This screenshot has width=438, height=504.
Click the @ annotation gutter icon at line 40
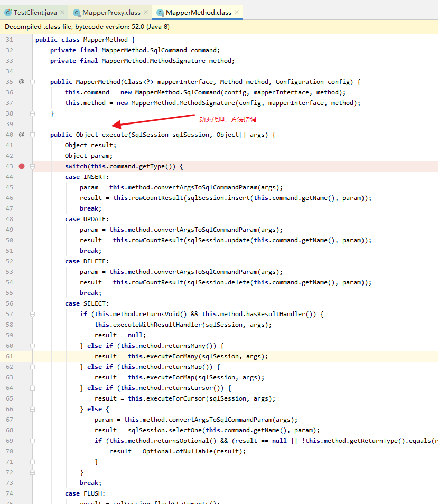pos(21,135)
